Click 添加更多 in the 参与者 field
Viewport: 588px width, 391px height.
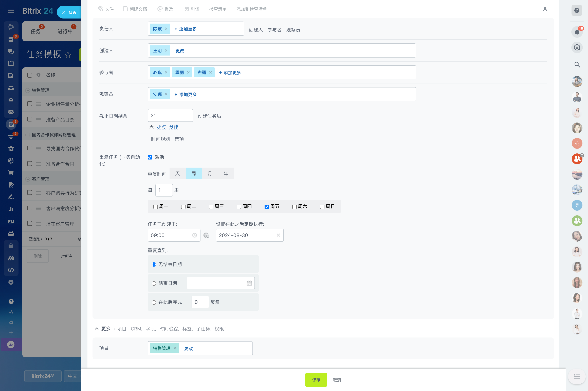(230, 73)
